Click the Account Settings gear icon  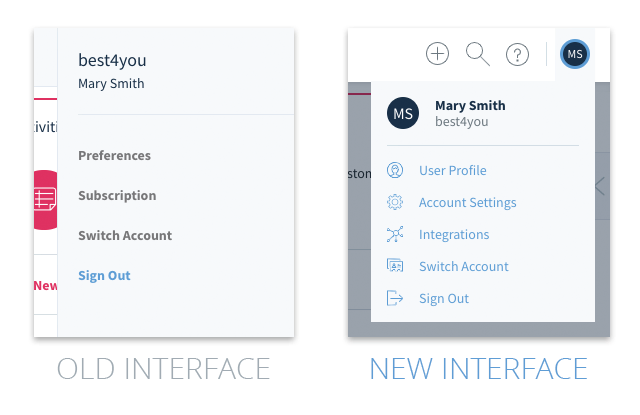click(x=395, y=202)
